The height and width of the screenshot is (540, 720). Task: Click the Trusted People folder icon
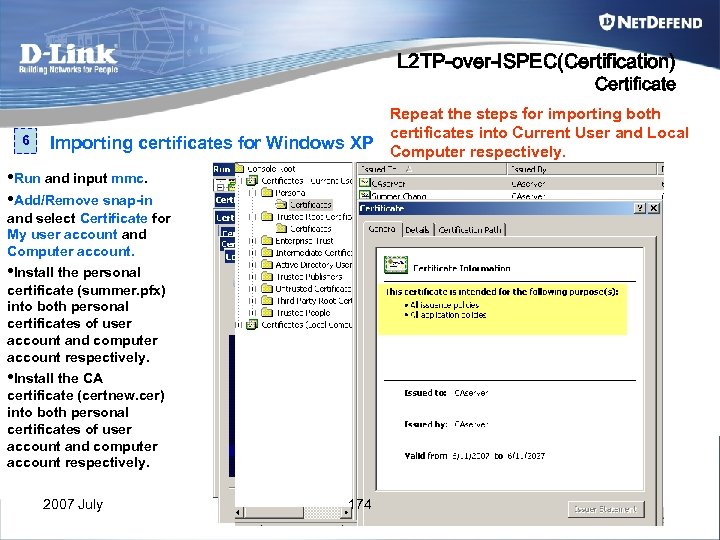point(267,312)
